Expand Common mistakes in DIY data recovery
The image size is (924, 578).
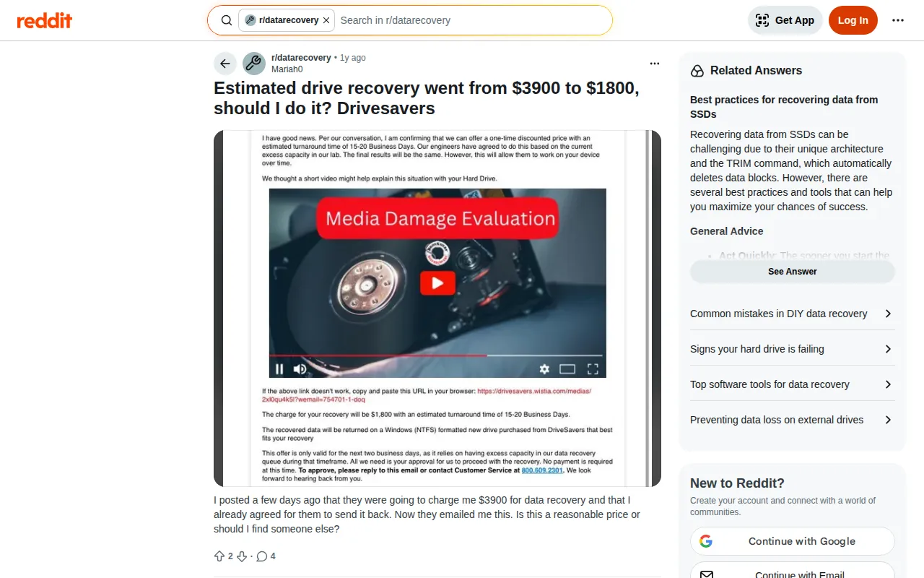tap(793, 314)
